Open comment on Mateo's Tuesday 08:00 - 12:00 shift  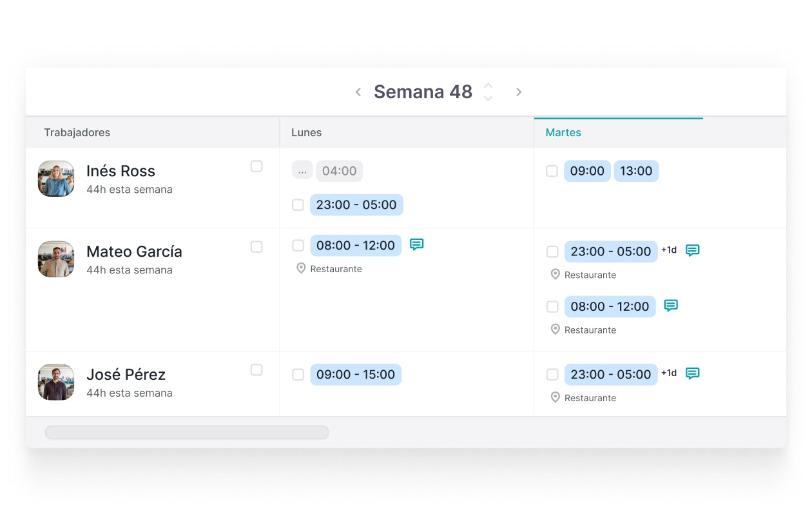tap(671, 305)
